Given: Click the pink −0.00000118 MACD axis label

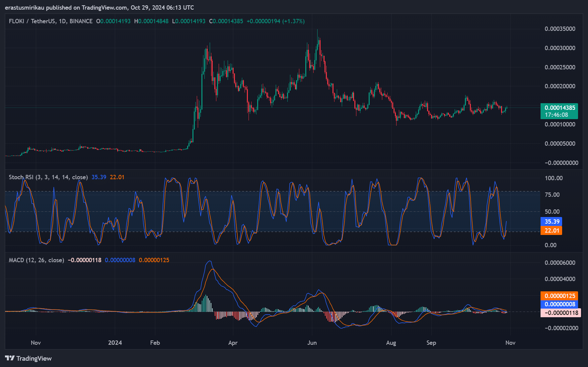Looking at the screenshot, I should [x=560, y=313].
